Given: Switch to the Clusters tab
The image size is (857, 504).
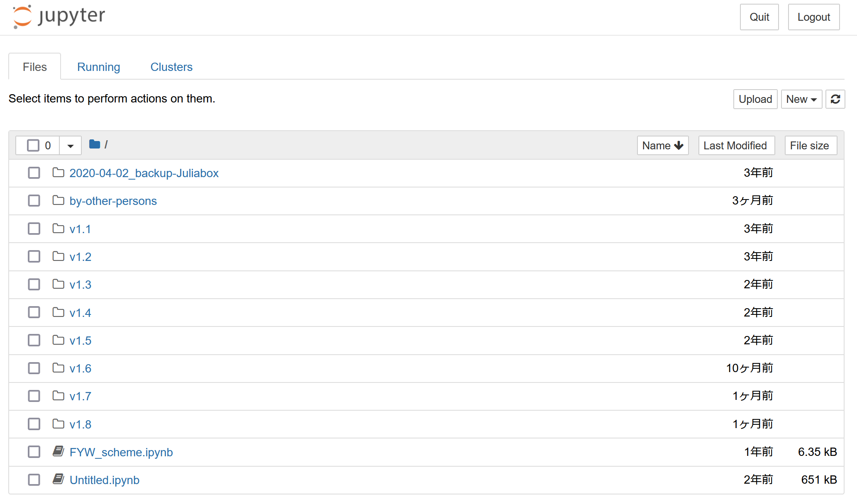Looking at the screenshot, I should 171,67.
